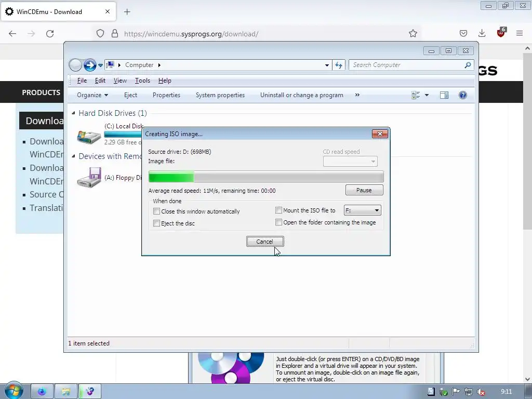This screenshot has height=399, width=532.
Task: Check the Eject the disc option
Action: pos(156,223)
